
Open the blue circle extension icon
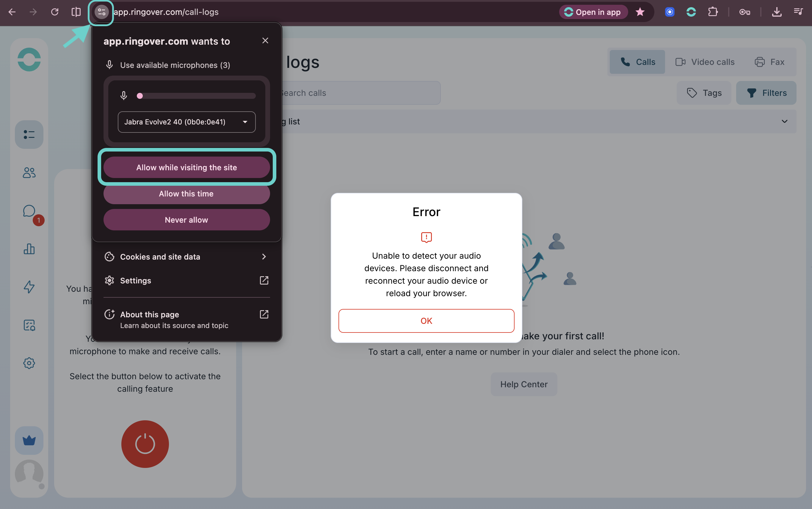point(670,12)
